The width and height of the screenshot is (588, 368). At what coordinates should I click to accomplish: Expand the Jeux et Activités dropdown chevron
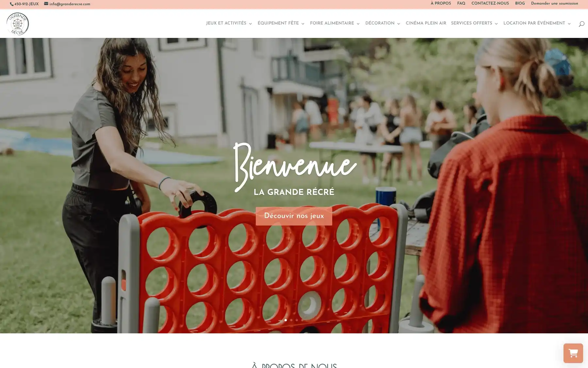[x=250, y=24]
